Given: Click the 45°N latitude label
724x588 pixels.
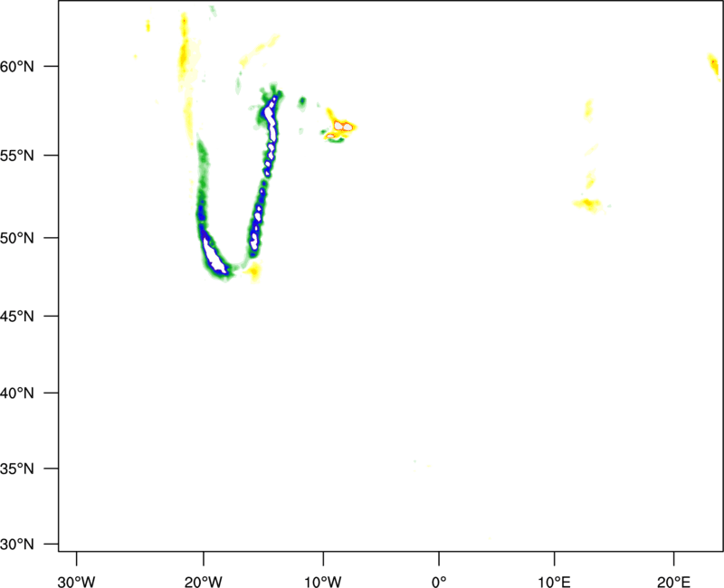Looking at the screenshot, I should click(x=17, y=316).
